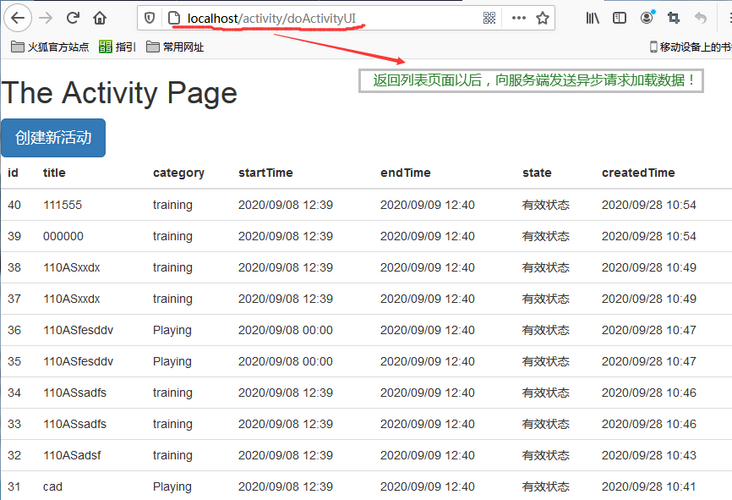Open the browser home page

(99, 18)
